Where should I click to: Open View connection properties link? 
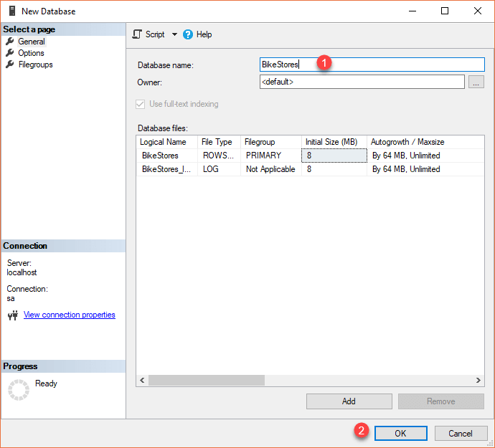(69, 315)
